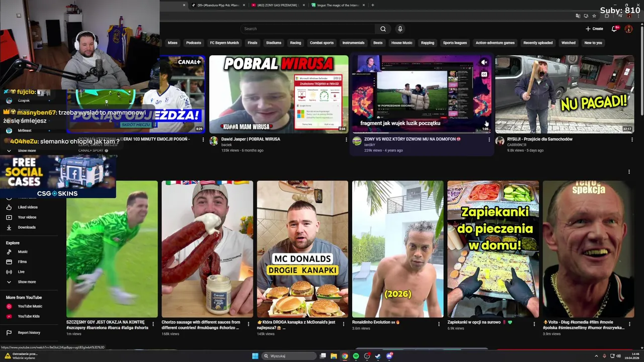Open options for the Szczęsny short
The width and height of the screenshot is (644, 362).
coord(152,324)
